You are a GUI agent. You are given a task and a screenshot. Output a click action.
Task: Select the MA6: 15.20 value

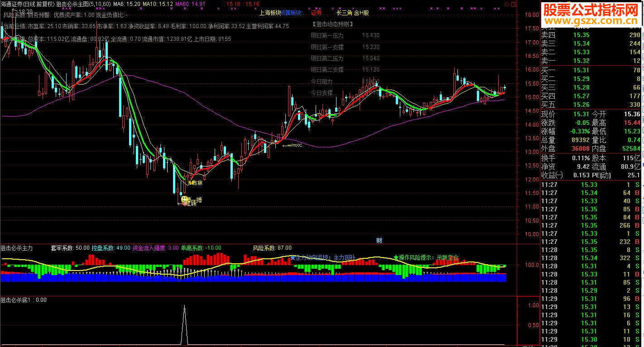pos(126,4)
